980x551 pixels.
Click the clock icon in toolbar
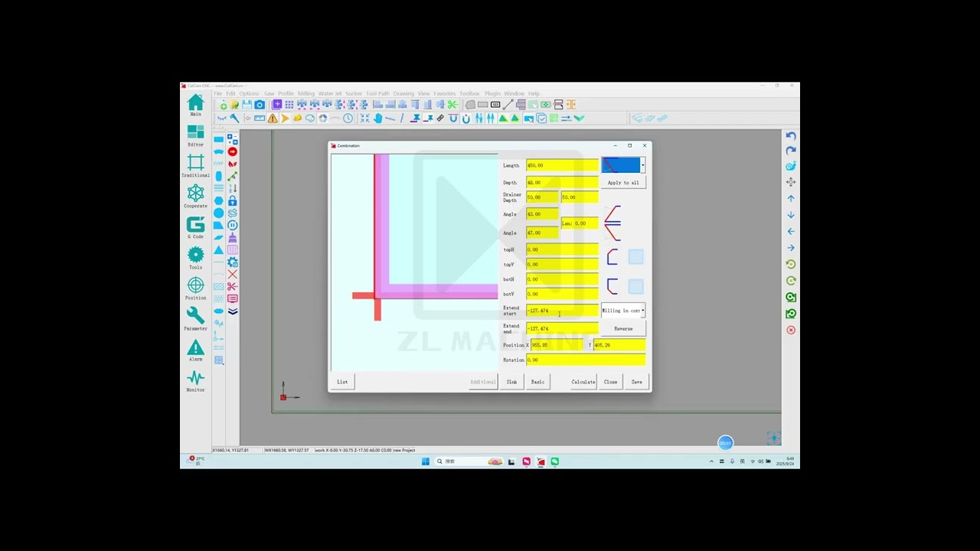coord(348,119)
